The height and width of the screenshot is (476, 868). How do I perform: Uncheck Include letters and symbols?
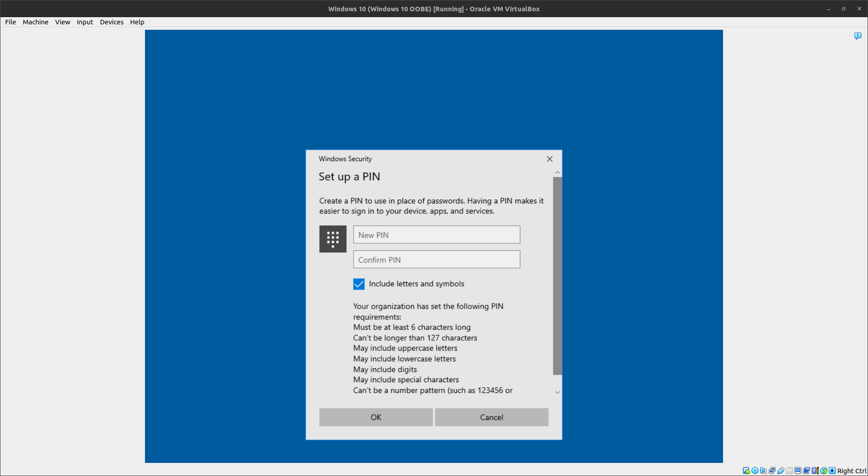click(x=359, y=284)
